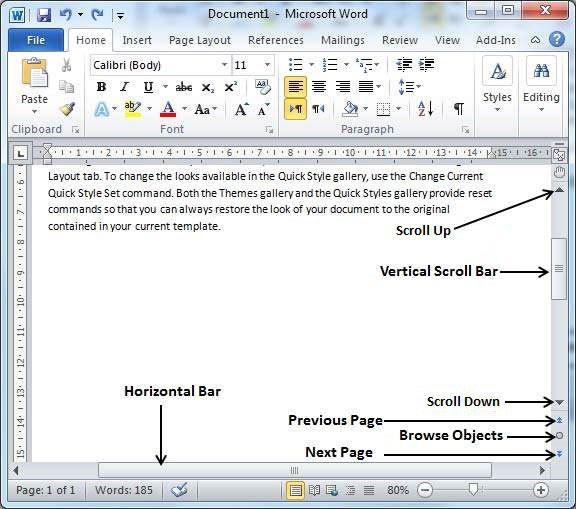576x509 pixels.
Task: Switch to the Insert tab
Action: click(x=137, y=40)
